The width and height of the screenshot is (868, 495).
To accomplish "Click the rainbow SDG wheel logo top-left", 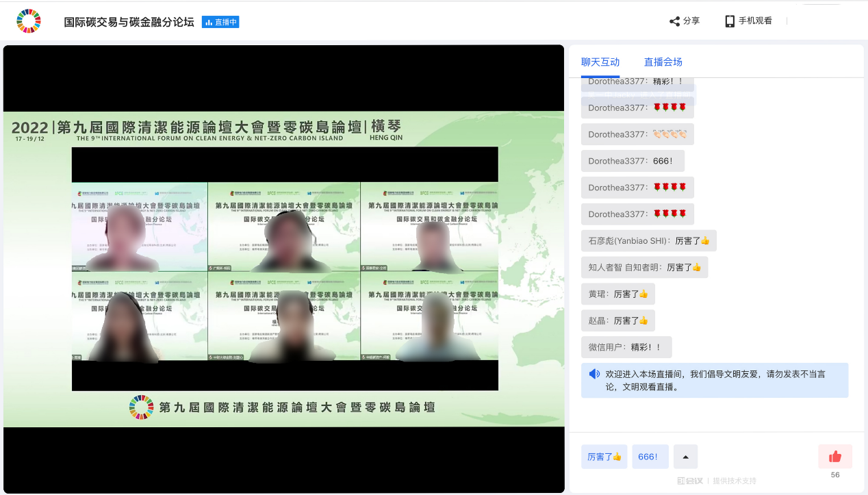I will pos(28,20).
